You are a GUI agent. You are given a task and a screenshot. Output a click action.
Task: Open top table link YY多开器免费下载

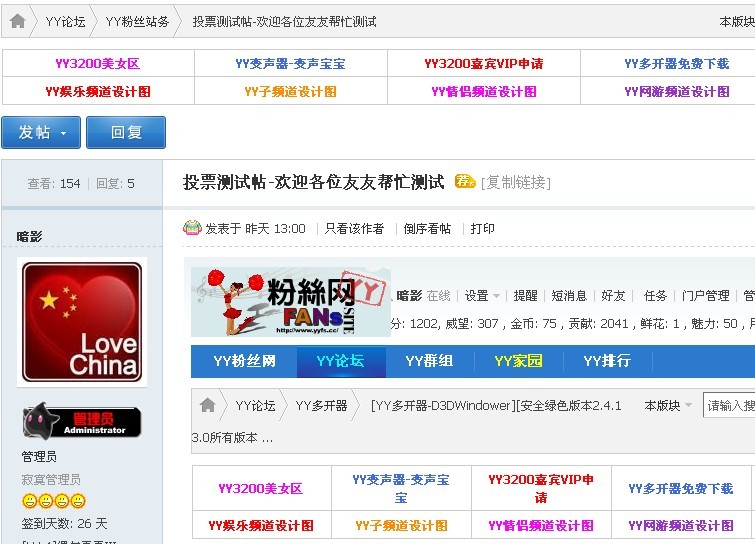tap(677, 64)
